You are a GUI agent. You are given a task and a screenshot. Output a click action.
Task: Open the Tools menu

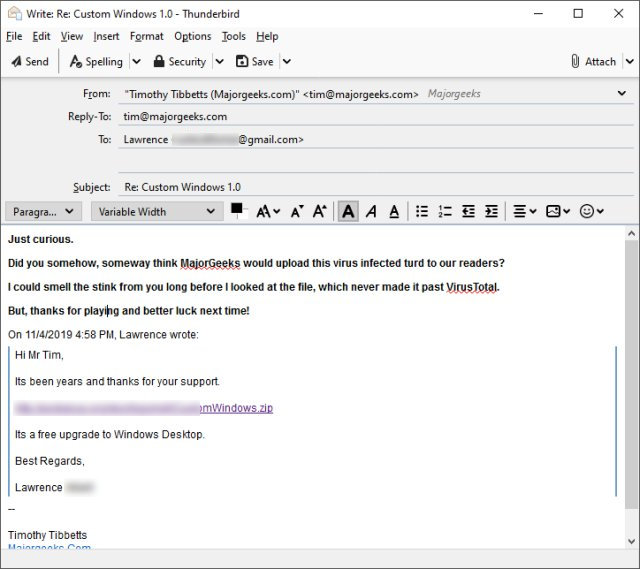(233, 36)
